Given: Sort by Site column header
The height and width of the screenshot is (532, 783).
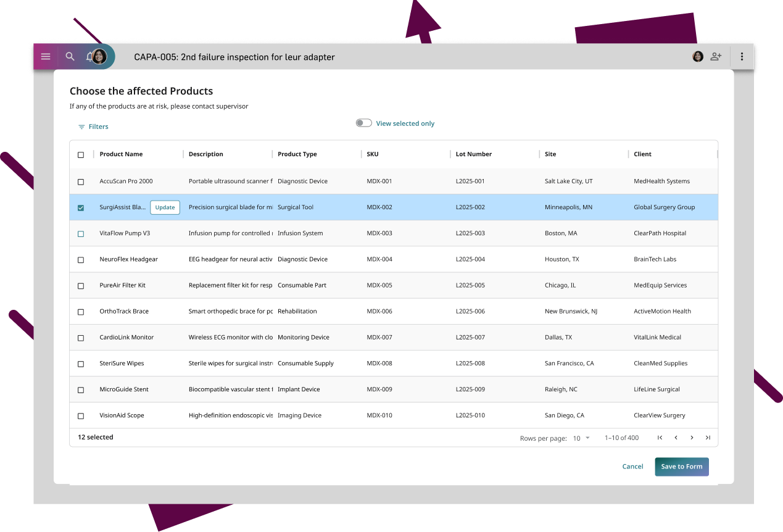Looking at the screenshot, I should click(550, 154).
